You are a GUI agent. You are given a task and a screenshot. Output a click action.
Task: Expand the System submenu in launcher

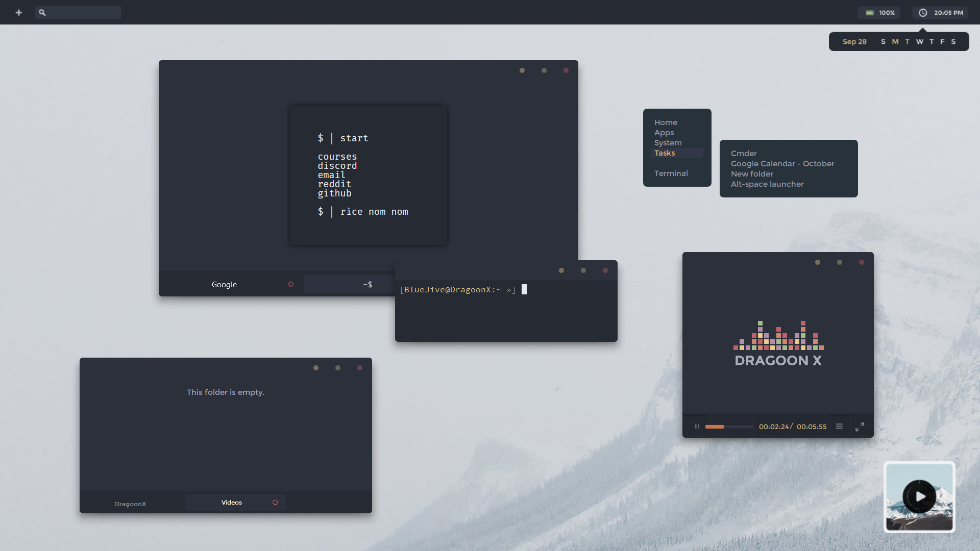(668, 143)
